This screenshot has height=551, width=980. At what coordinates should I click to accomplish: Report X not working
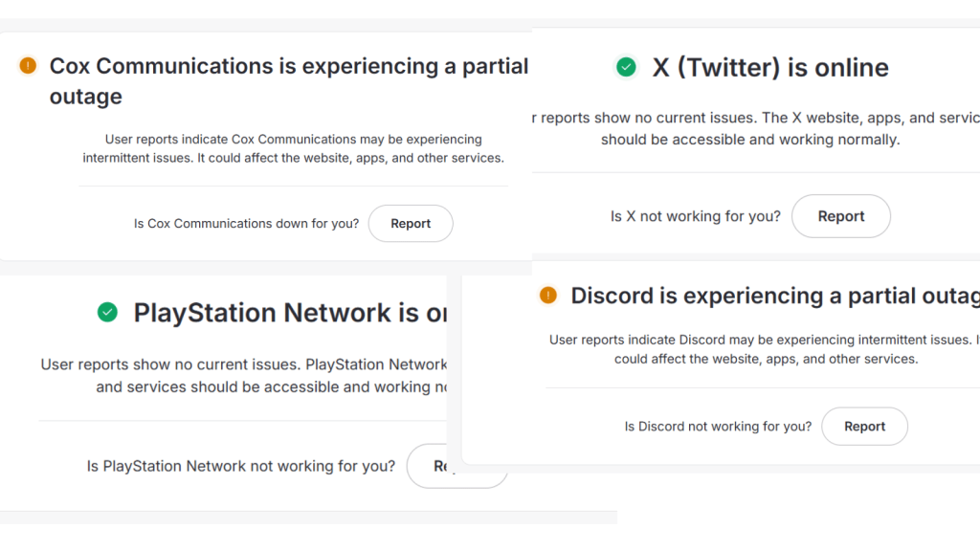click(x=841, y=216)
